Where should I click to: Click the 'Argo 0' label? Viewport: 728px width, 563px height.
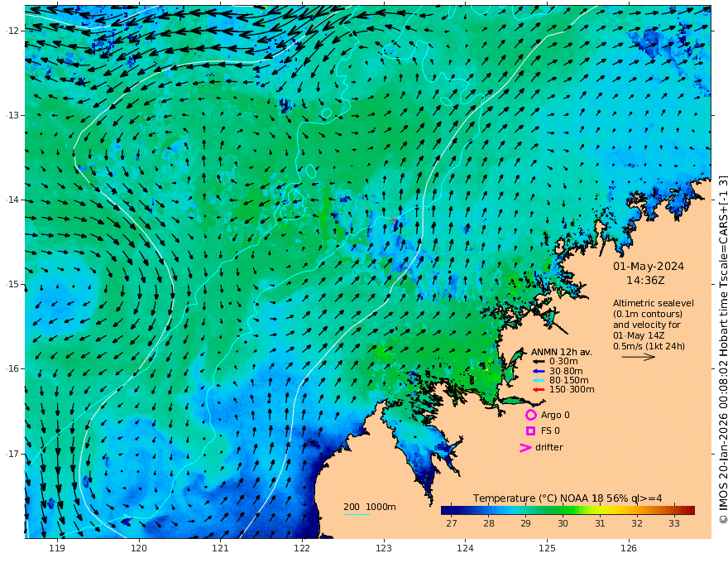tap(555, 415)
